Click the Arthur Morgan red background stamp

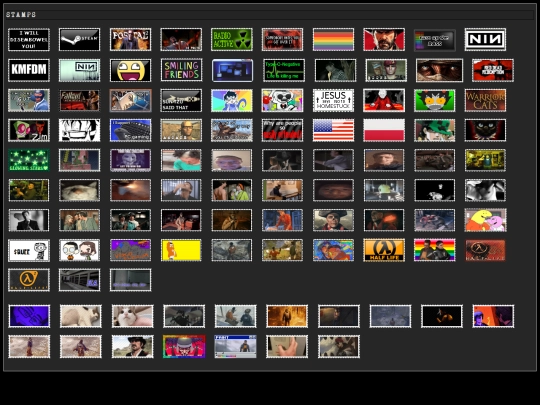[x=384, y=40]
